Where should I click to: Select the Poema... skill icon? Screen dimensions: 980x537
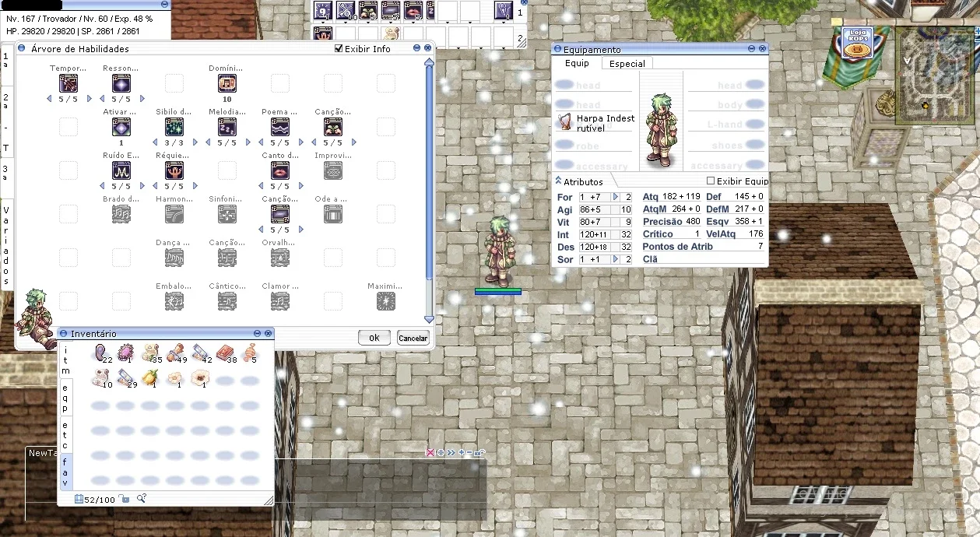click(x=279, y=127)
